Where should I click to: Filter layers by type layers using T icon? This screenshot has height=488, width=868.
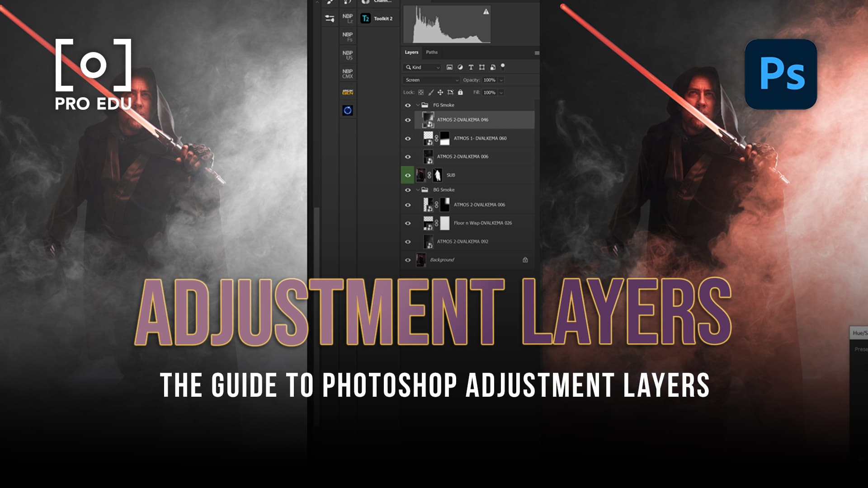471,67
